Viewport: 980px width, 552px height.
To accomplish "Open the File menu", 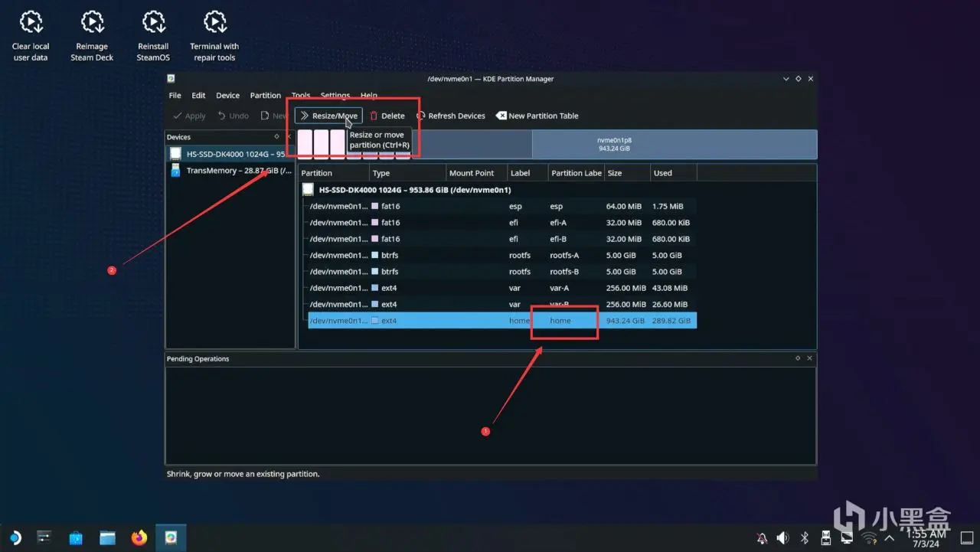I will click(175, 96).
